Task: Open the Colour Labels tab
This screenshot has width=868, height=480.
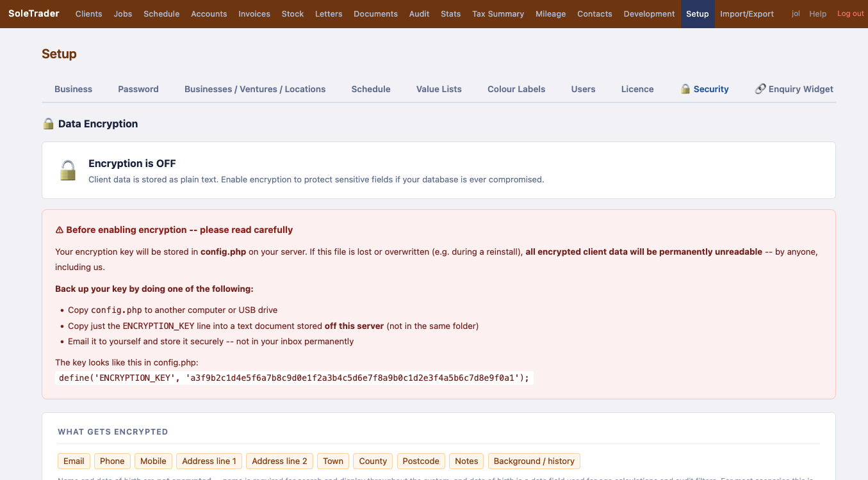Action: [x=516, y=89]
